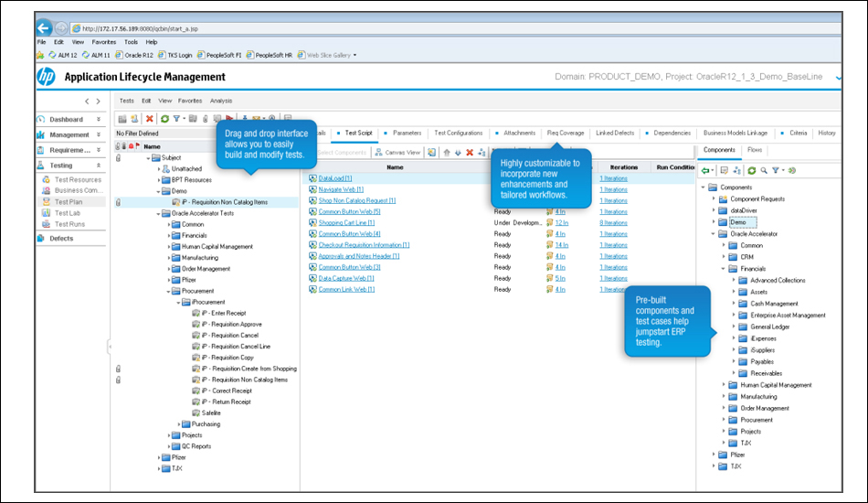Open the Shopping Cart Line [1] link
This screenshot has width=868, height=503.
click(346, 223)
